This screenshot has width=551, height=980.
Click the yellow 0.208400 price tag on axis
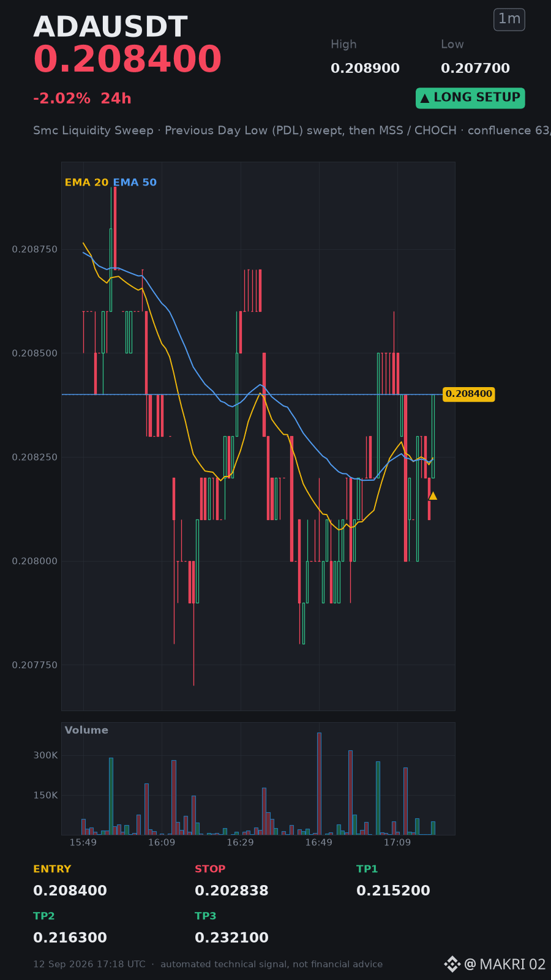click(x=468, y=394)
